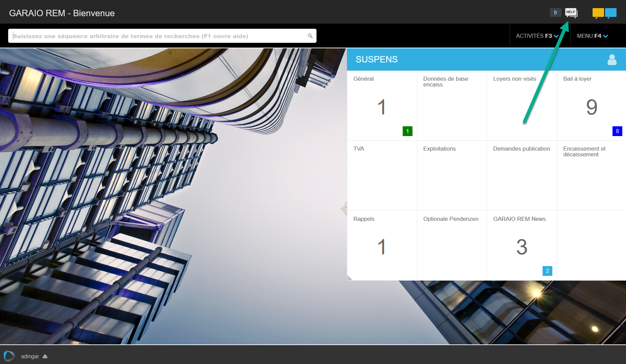Select the TVA tile
Screen dimensions: 626x364
click(382, 175)
